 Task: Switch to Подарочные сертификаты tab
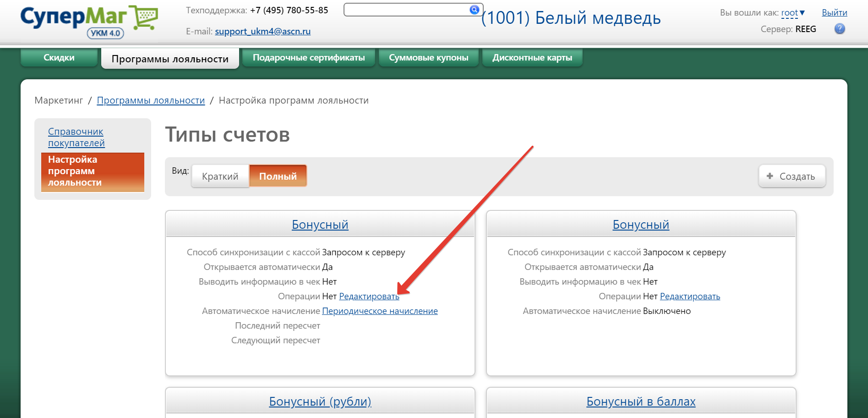(x=309, y=58)
